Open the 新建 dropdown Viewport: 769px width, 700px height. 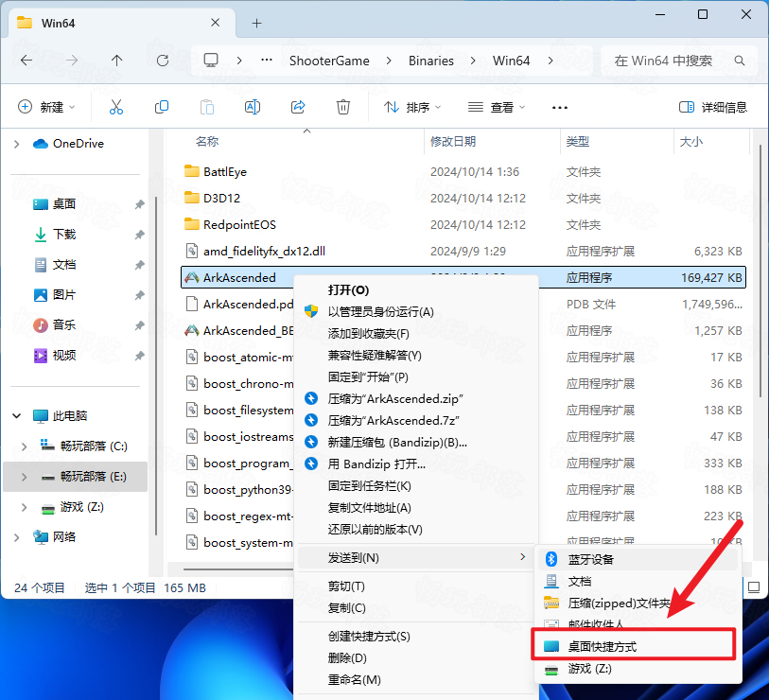click(46, 107)
